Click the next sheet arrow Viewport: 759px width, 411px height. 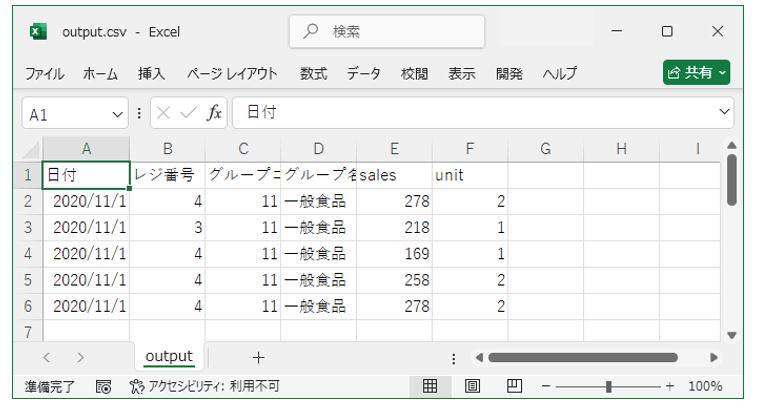click(x=80, y=358)
